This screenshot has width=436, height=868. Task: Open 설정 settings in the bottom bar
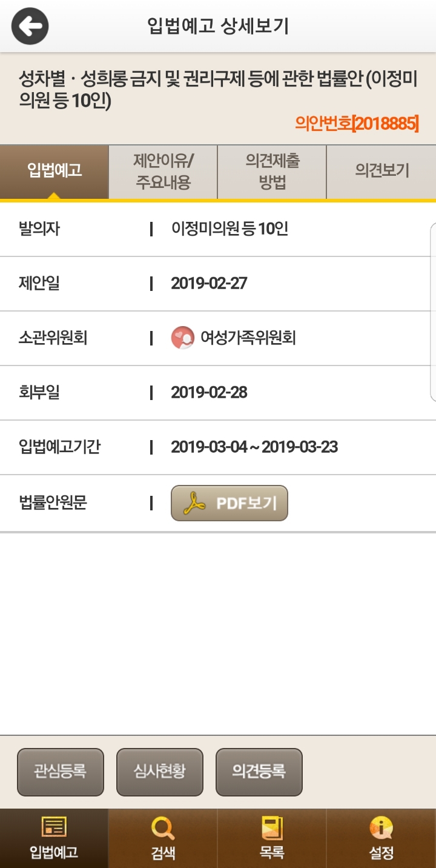coord(381,838)
